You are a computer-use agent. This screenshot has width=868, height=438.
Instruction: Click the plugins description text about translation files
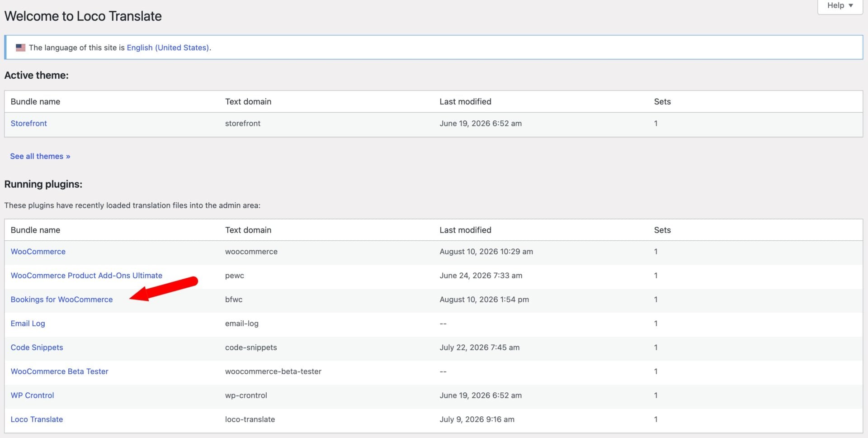pyautogui.click(x=132, y=205)
